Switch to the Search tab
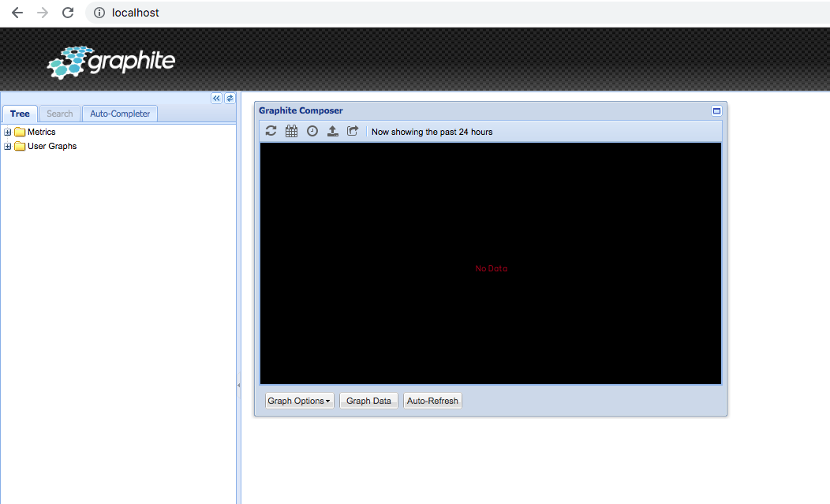Viewport: 830px width, 504px height. pyautogui.click(x=60, y=114)
